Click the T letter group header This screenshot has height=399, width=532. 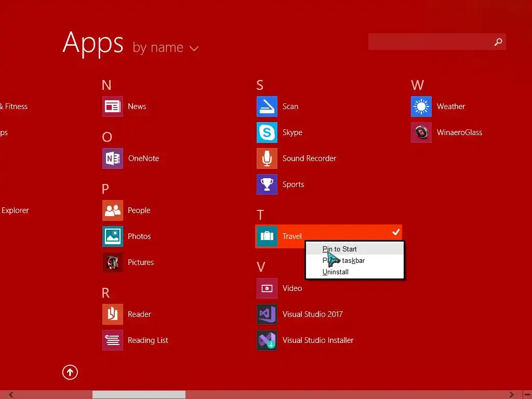[260, 215]
